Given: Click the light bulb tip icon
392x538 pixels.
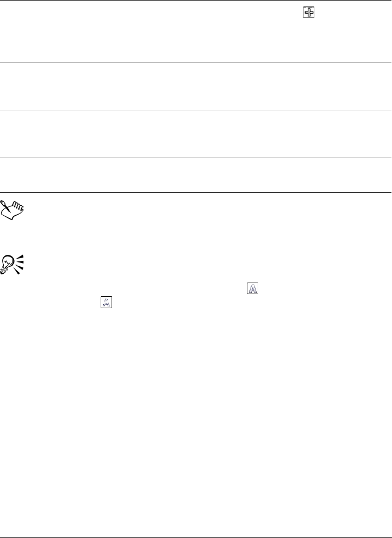Looking at the screenshot, I should click(x=13, y=264).
